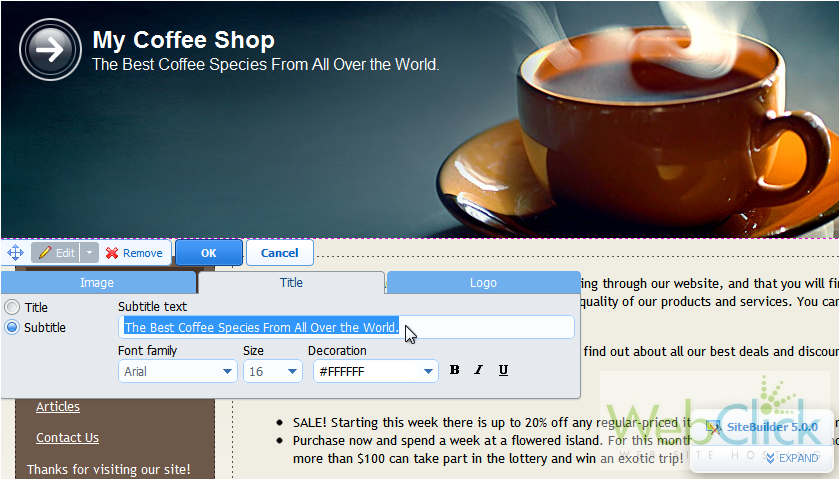This screenshot has width=840, height=480.
Task: Open the Size 16 dropdown
Action: coord(273,371)
